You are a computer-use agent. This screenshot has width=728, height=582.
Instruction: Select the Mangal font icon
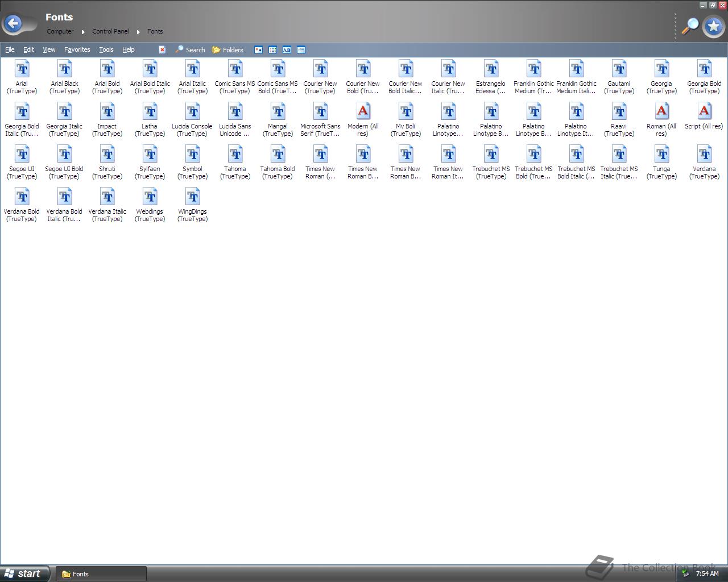(278, 119)
